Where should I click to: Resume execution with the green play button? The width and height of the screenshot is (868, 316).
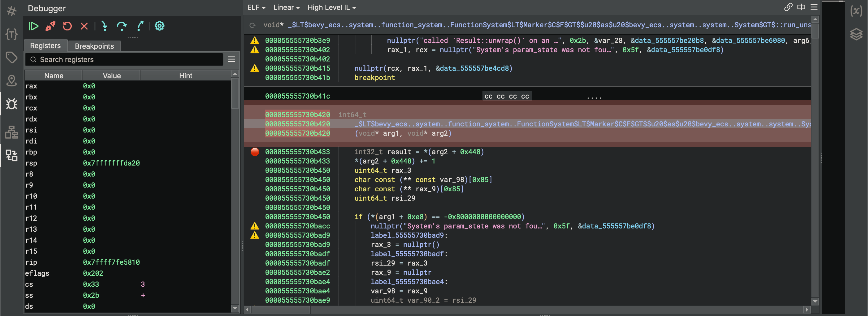[33, 26]
